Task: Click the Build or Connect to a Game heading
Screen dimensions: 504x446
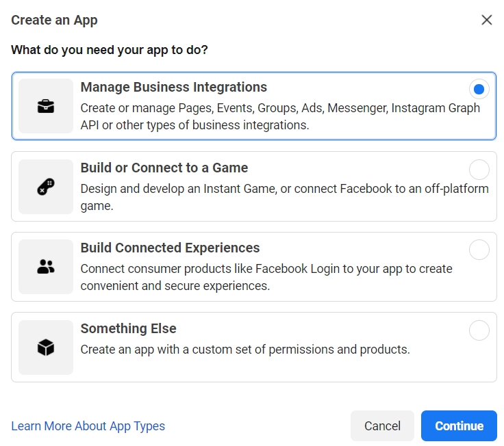Action: point(164,168)
